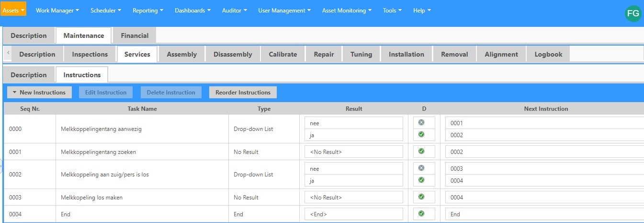The height and width of the screenshot is (223, 644).
Task: Select the Melkkoppelingentang aanwezig task row
Action: tap(142, 129)
